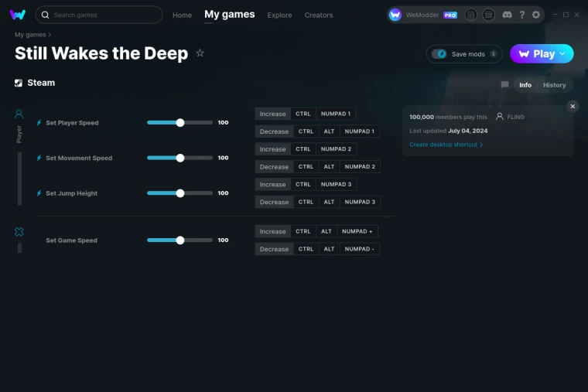Expand the Play button dropdown arrow
This screenshot has height=392, width=588.
click(x=562, y=53)
